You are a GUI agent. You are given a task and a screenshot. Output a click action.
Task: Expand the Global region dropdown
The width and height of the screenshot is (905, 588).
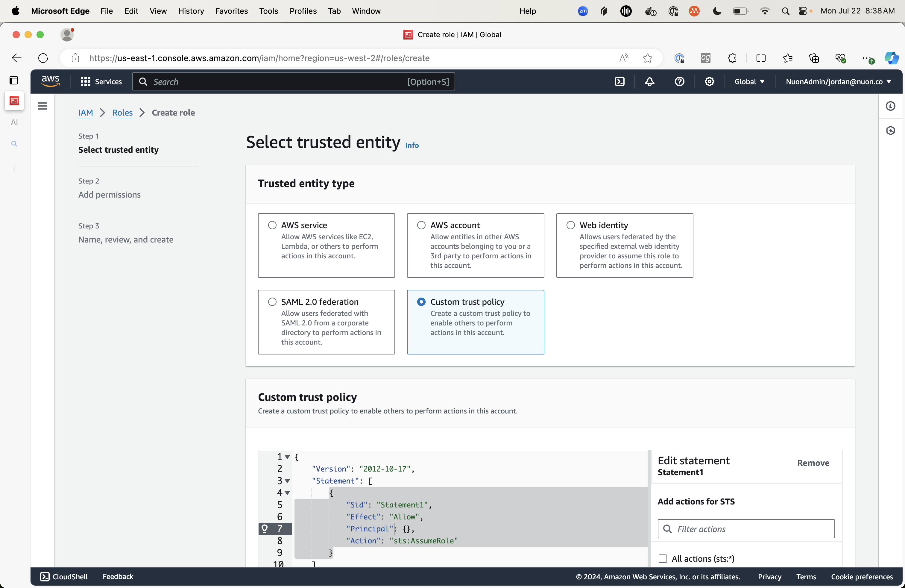pyautogui.click(x=749, y=82)
